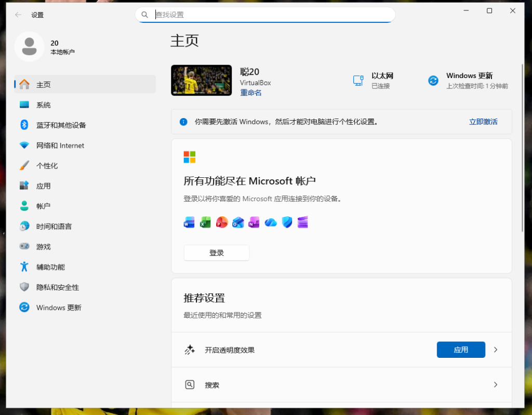Image resolution: width=532 pixels, height=415 pixels.
Task: Click the Word app icon
Action: [x=189, y=223]
